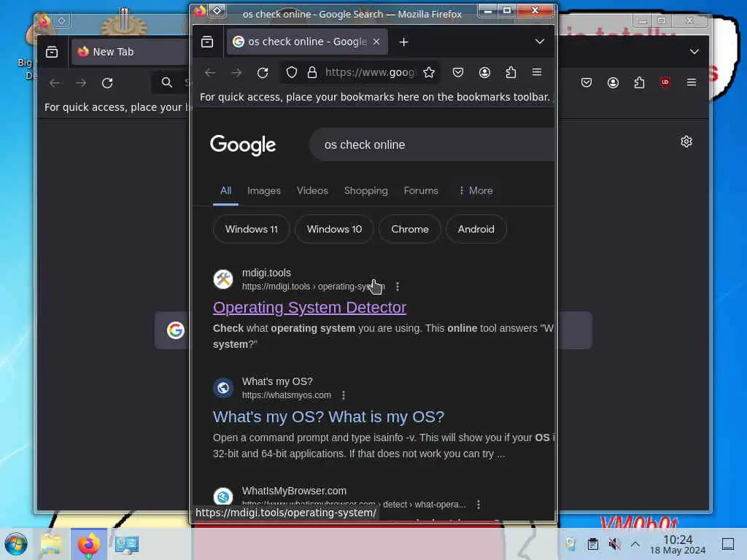Click the site security padlock icon
Image resolution: width=747 pixels, height=560 pixels.
click(312, 72)
